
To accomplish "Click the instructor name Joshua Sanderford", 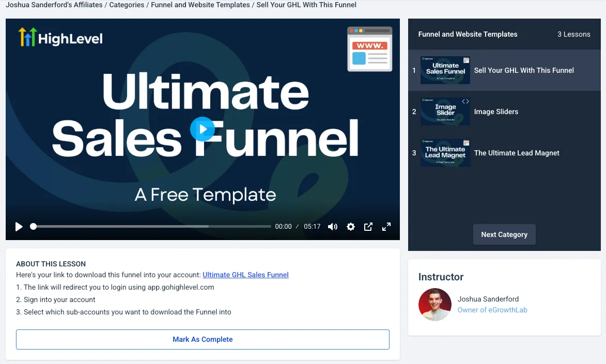I will coord(488,299).
